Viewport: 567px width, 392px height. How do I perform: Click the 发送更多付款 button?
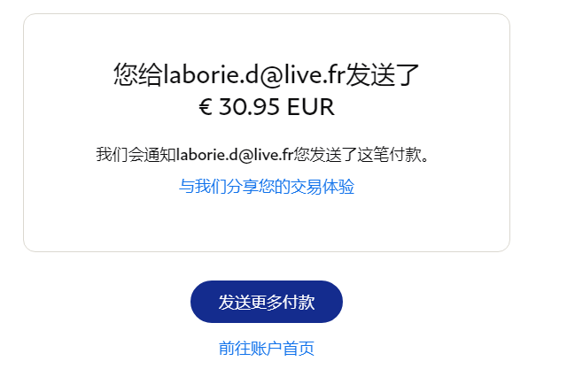[x=267, y=302]
